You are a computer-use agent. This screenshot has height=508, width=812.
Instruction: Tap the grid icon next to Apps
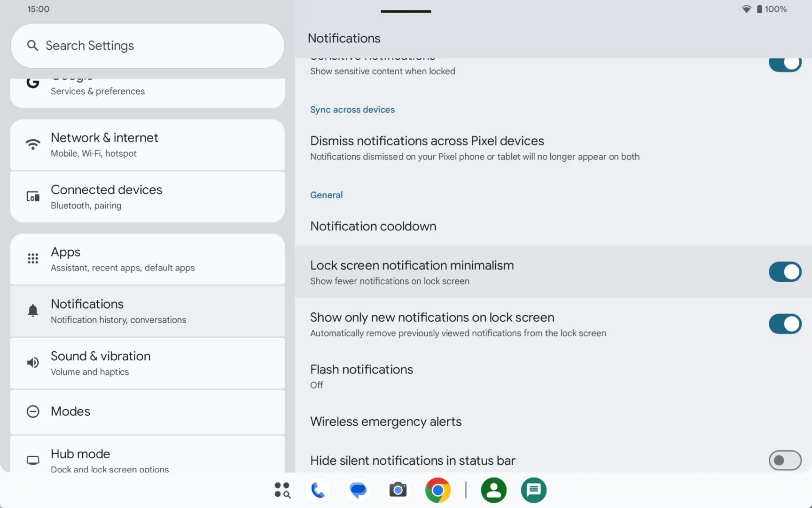[x=33, y=259]
